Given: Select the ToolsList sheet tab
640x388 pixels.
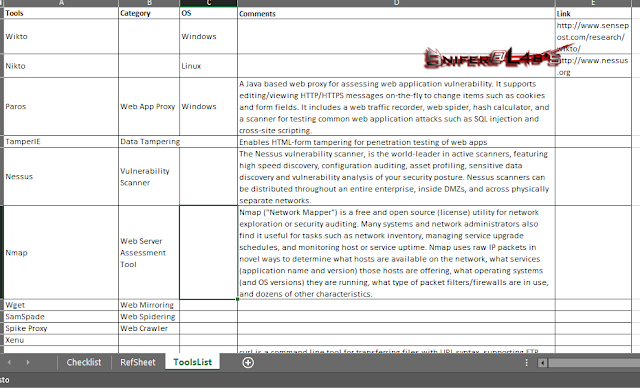Looking at the screenshot, I should point(193,362).
